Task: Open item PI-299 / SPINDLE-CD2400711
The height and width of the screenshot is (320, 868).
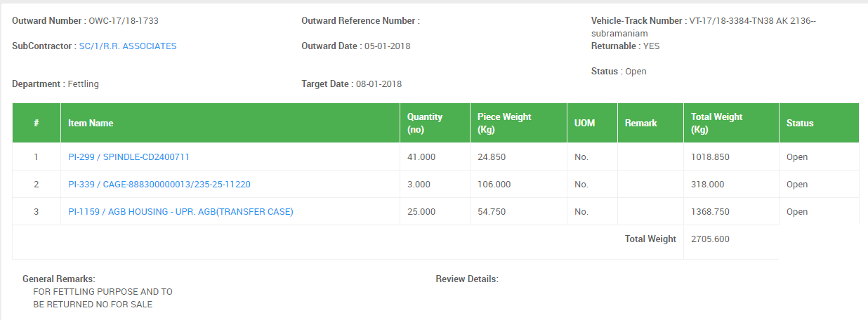Action: pos(129,157)
